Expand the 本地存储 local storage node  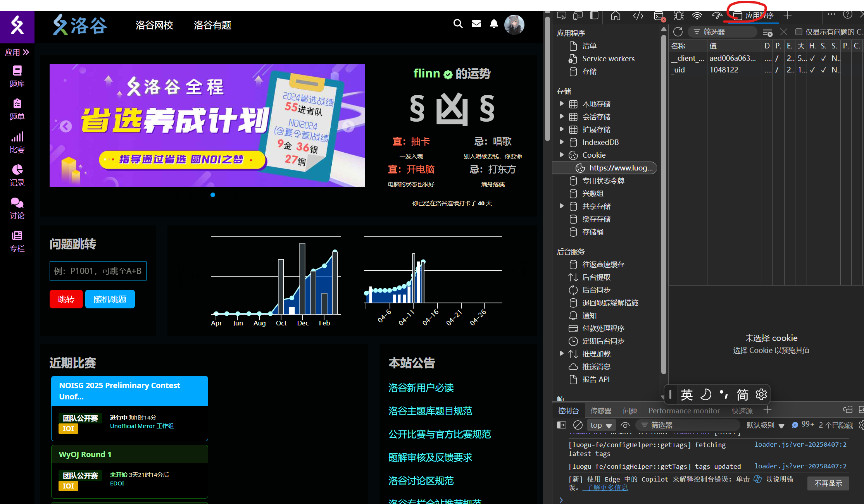[562, 104]
